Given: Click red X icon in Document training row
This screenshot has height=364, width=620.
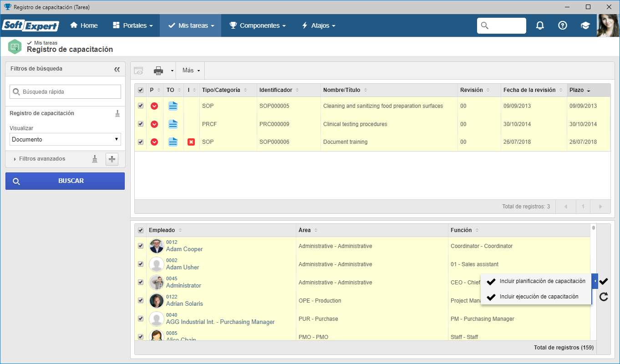Looking at the screenshot, I should point(191,142).
